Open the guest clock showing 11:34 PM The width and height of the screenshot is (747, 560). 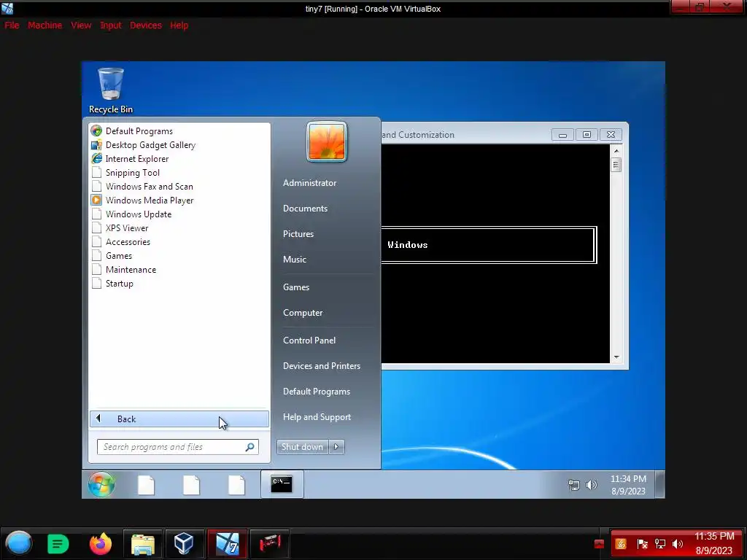[x=628, y=485]
